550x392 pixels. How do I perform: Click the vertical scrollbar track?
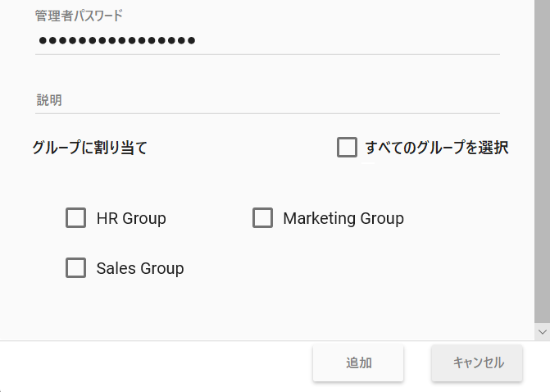click(542, 164)
